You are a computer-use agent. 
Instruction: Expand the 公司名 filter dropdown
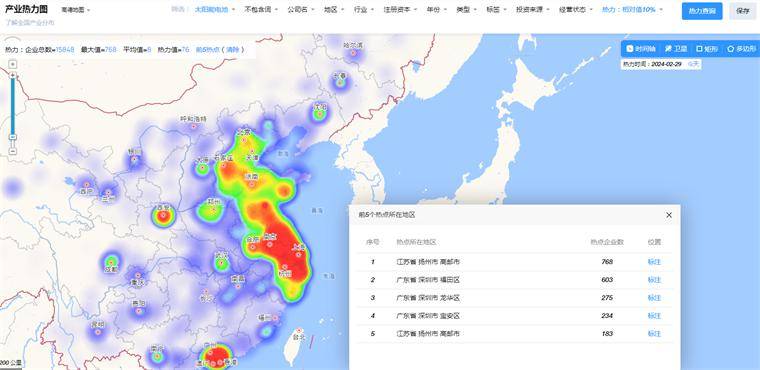[301, 10]
